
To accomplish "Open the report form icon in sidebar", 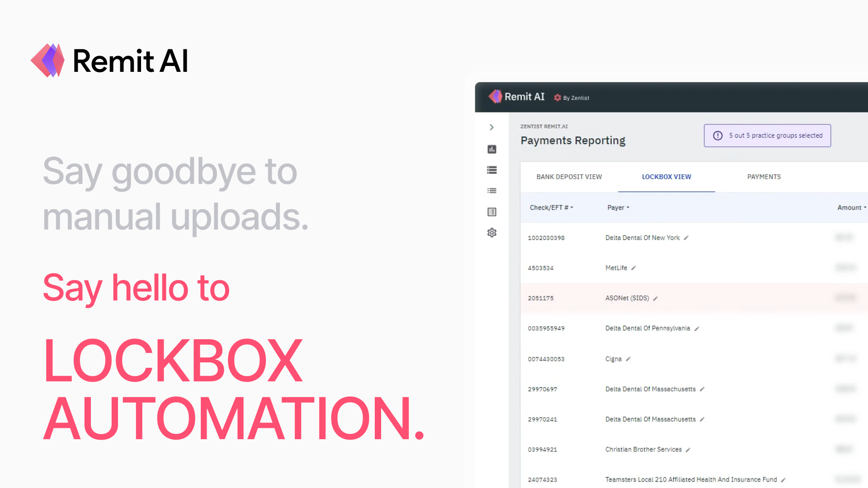I will (x=491, y=212).
